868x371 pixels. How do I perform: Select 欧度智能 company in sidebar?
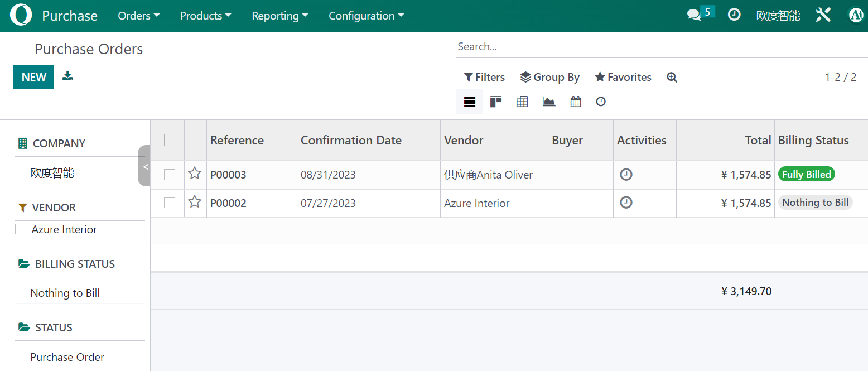point(52,174)
